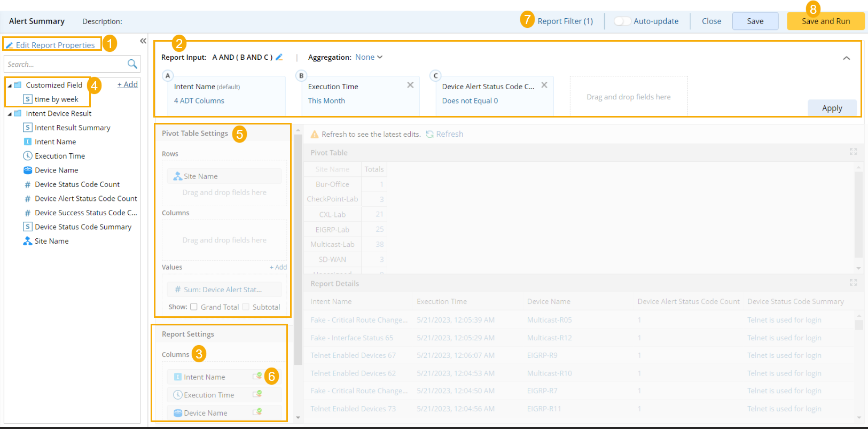The image size is (868, 429).
Task: Click into the Search field
Action: pos(64,64)
